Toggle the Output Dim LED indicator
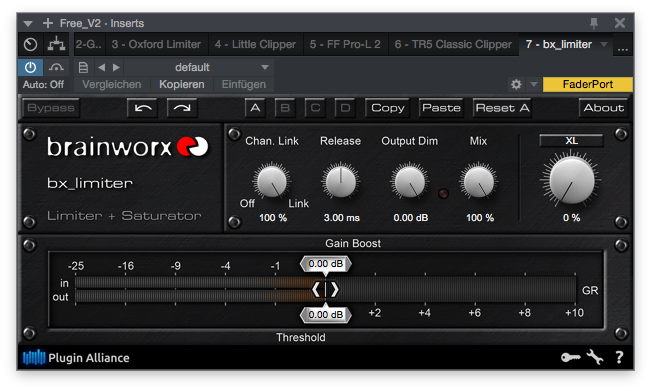Viewport: 651px width, 391px height. tap(443, 193)
